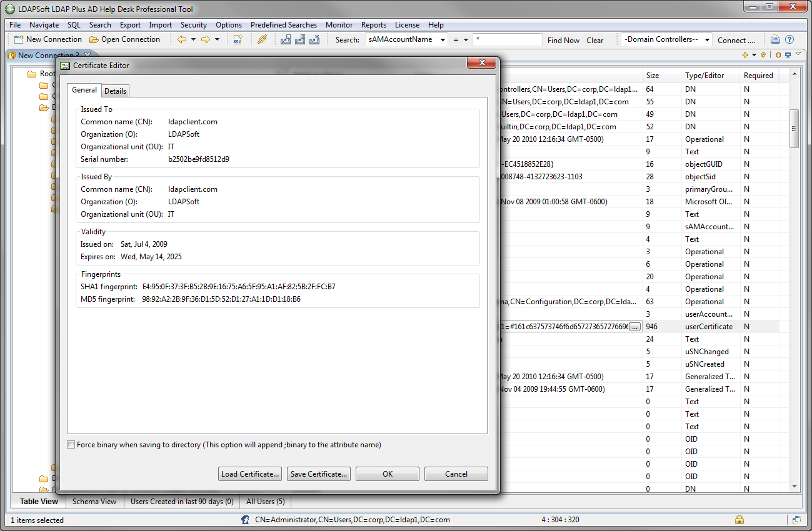This screenshot has height=531, width=812.
Task: Click the Load Certificate button
Action: [250, 474]
